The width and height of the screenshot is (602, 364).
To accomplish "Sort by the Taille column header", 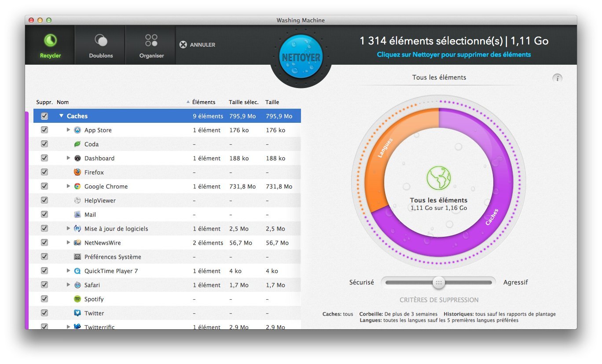I will click(272, 102).
